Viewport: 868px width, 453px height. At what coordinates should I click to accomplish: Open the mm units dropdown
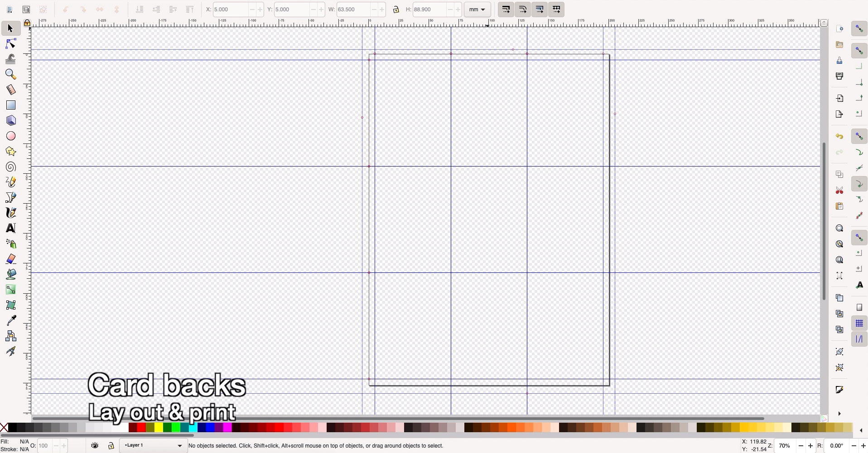pos(477,9)
